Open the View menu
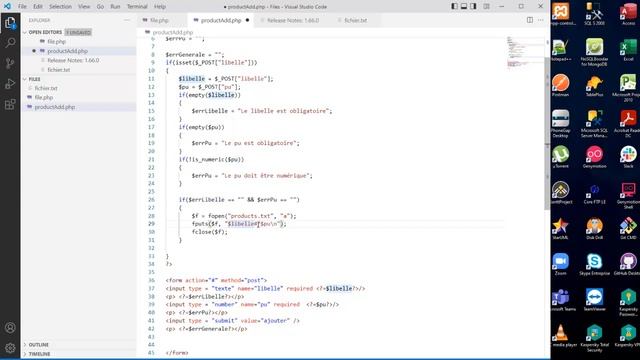The width and height of the screenshot is (640, 360). pos(84,7)
